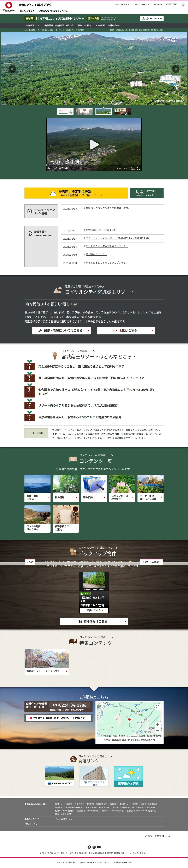Go to previous slide in hero carousel
The image size is (188, 868).
click(x=12, y=69)
